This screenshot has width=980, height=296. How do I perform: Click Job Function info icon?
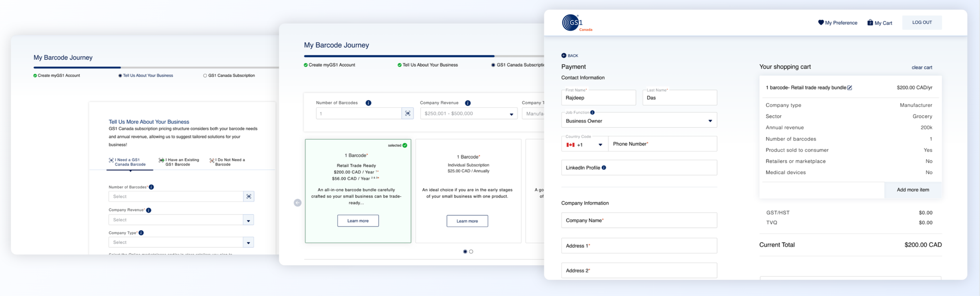[592, 112]
